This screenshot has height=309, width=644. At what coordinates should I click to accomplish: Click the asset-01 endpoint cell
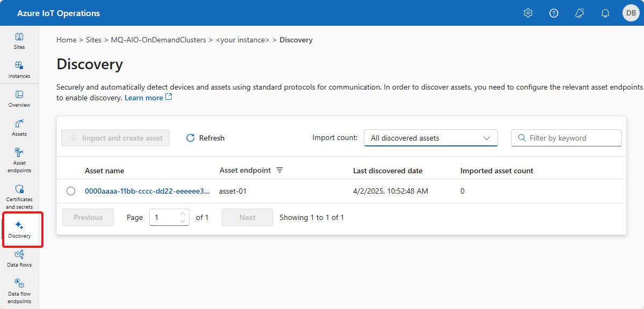[233, 191]
